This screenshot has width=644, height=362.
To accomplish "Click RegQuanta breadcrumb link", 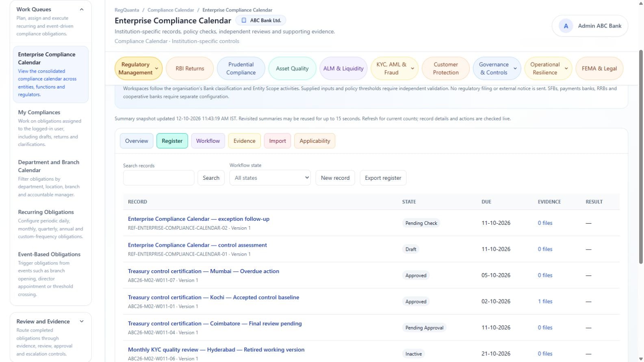I will [127, 10].
